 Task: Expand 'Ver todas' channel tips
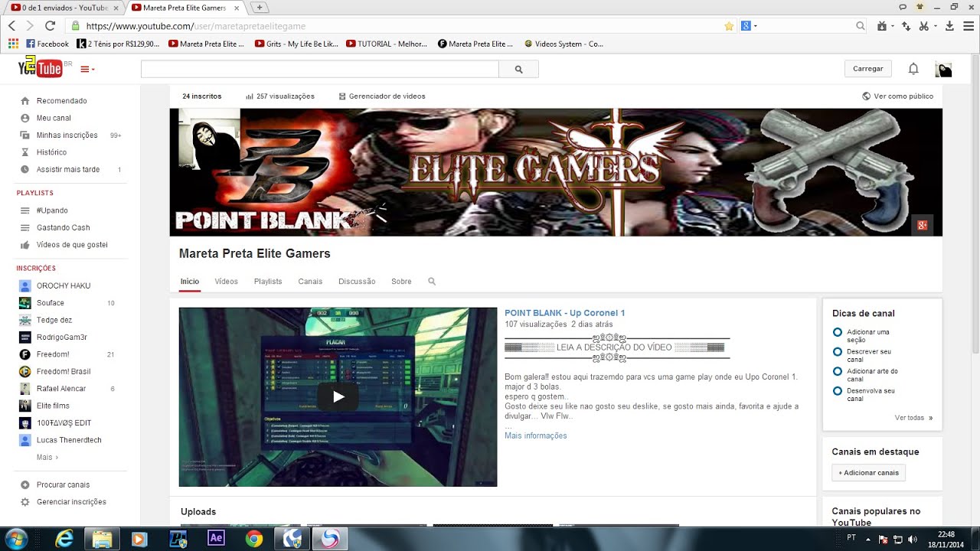pyautogui.click(x=913, y=418)
